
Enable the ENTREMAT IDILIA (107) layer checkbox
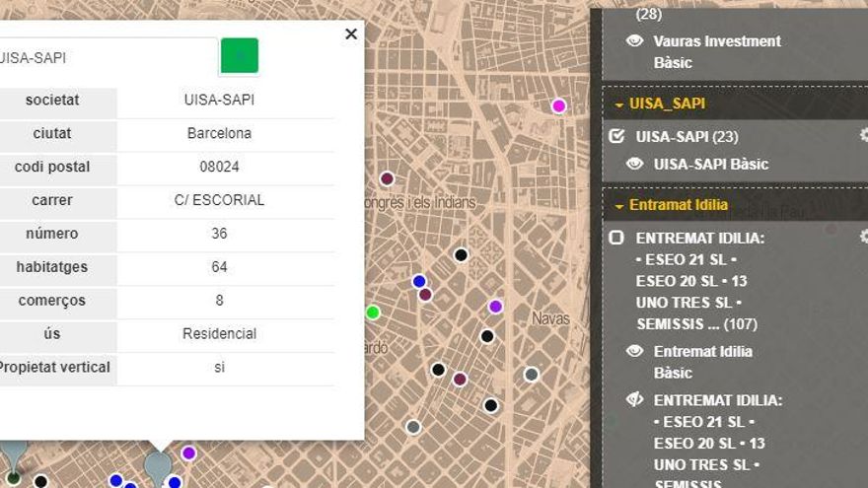point(617,238)
